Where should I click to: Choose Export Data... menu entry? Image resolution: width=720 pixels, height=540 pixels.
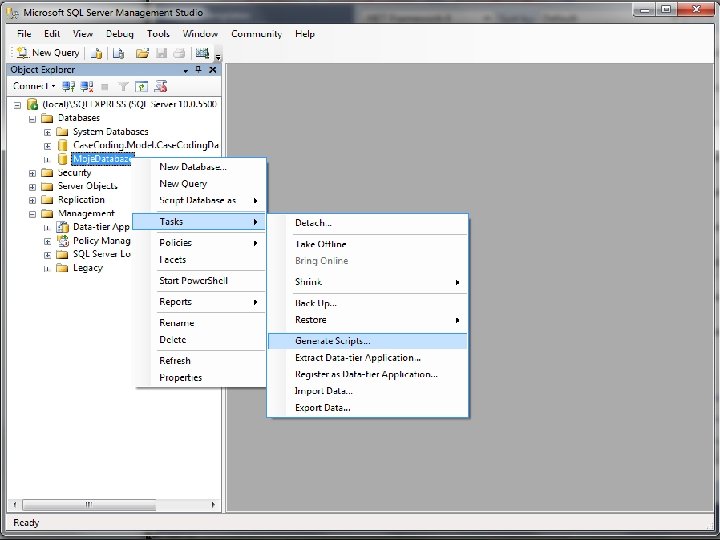(x=367, y=408)
